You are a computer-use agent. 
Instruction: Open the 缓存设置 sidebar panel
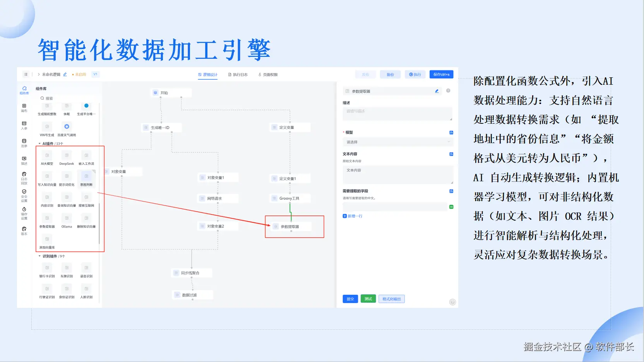coord(24,213)
